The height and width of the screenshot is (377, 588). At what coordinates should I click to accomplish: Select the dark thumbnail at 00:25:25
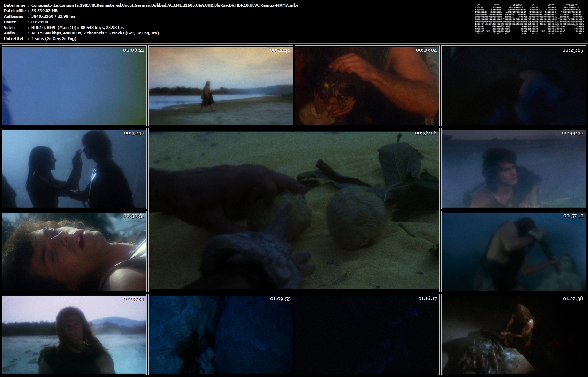point(513,86)
